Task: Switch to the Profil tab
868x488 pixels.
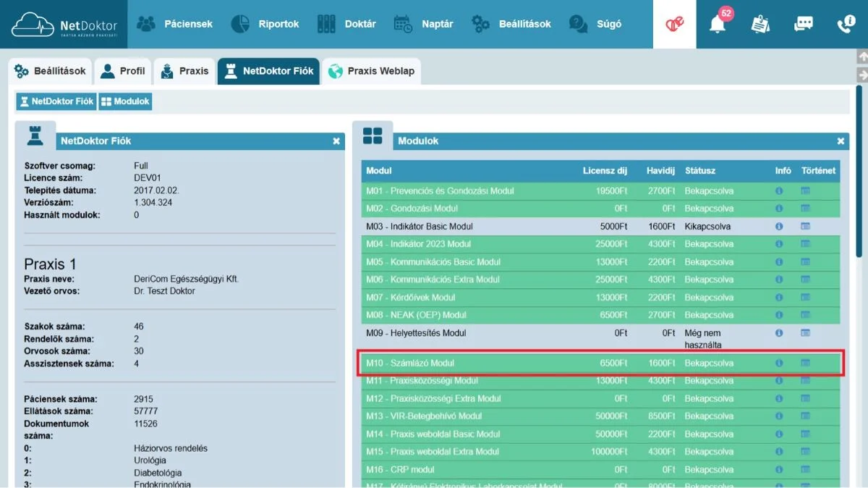Action: (x=123, y=71)
